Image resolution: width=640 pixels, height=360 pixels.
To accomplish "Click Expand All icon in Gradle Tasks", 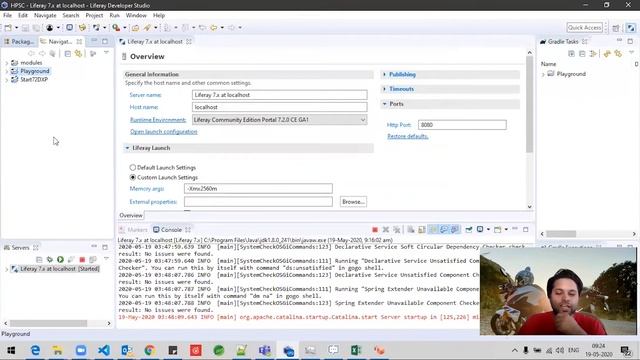I will pos(571,53).
